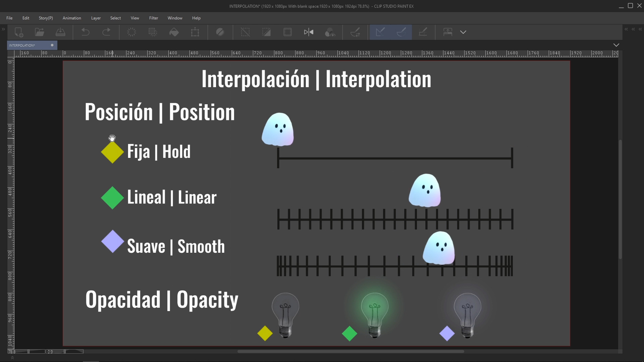Open the Story(P) menu
Screen dimensions: 644x362
(x=46, y=18)
